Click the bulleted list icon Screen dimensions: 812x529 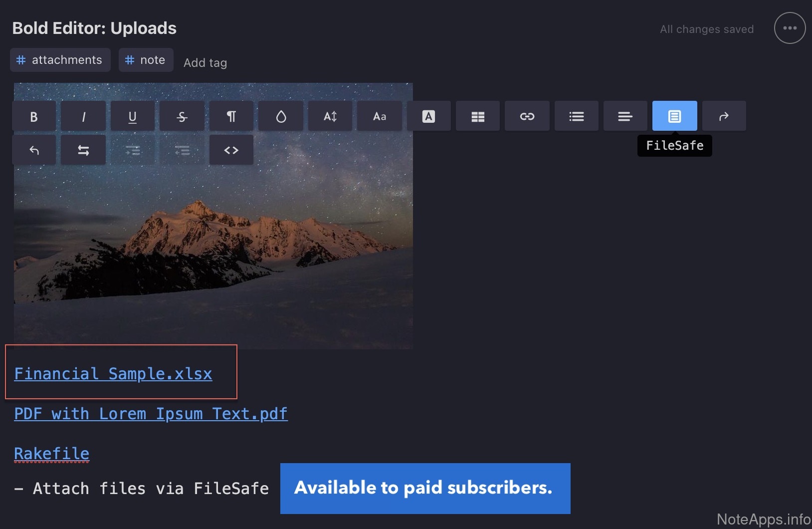577,116
